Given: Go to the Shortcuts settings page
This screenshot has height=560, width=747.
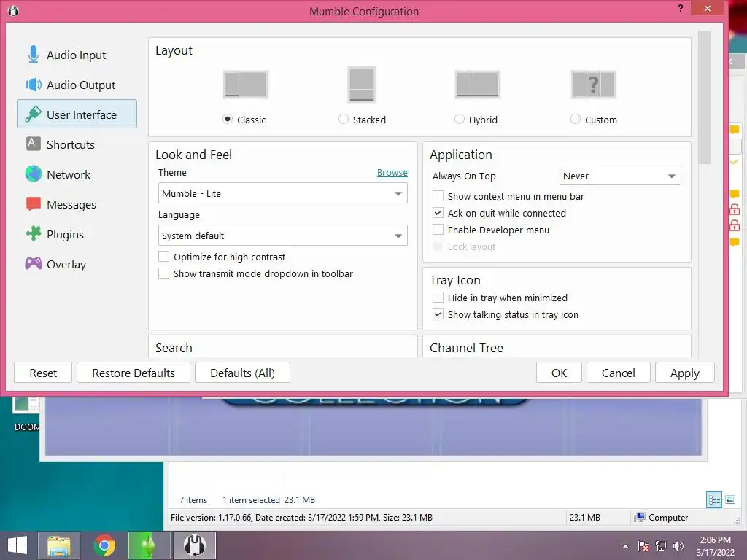Looking at the screenshot, I should [76, 144].
